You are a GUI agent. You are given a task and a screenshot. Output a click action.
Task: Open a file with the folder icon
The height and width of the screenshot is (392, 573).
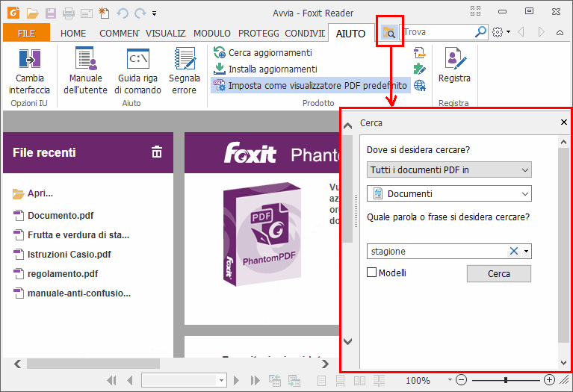pos(33,13)
